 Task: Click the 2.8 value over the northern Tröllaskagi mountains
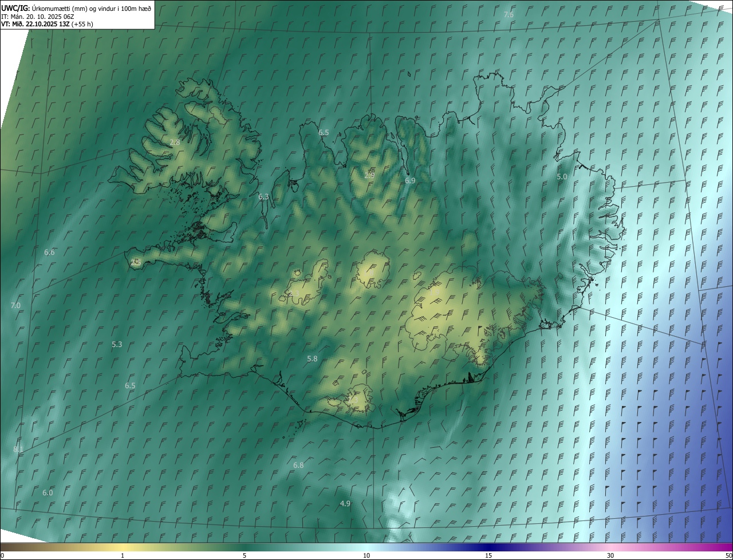pos(369,175)
